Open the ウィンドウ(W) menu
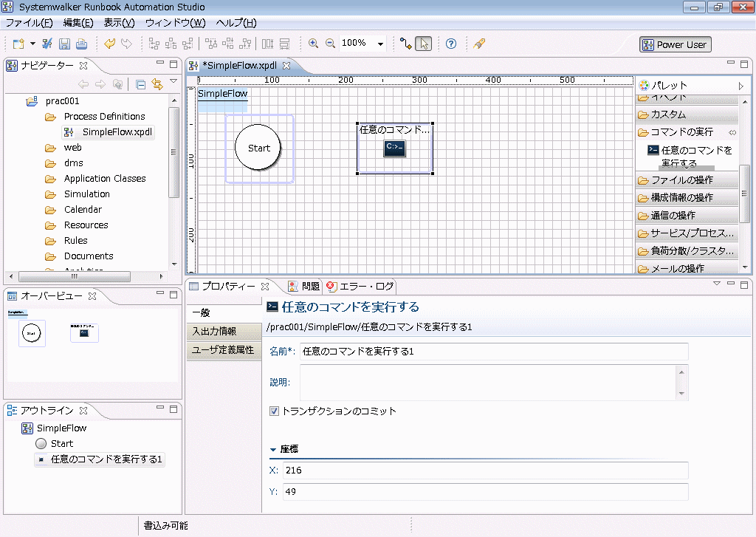 176,23
